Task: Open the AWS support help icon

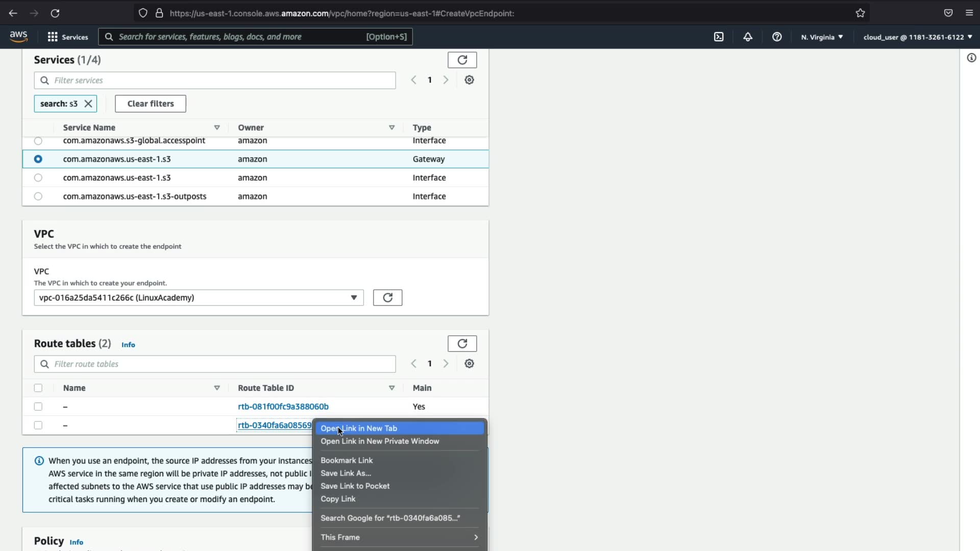Action: [x=777, y=37]
